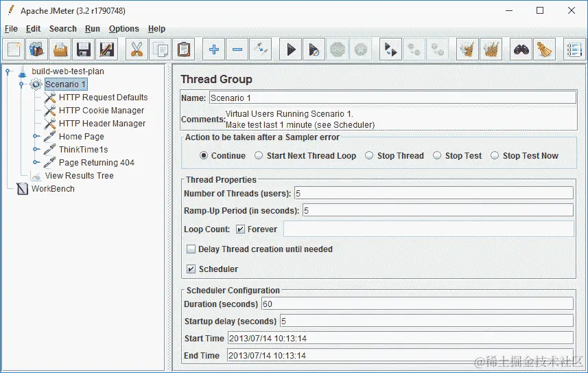Click the Paste clipboard icon

(183, 49)
